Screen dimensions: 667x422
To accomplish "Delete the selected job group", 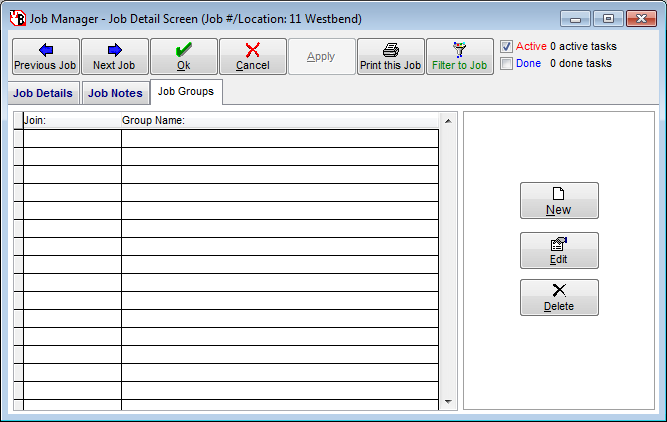I will (559, 297).
